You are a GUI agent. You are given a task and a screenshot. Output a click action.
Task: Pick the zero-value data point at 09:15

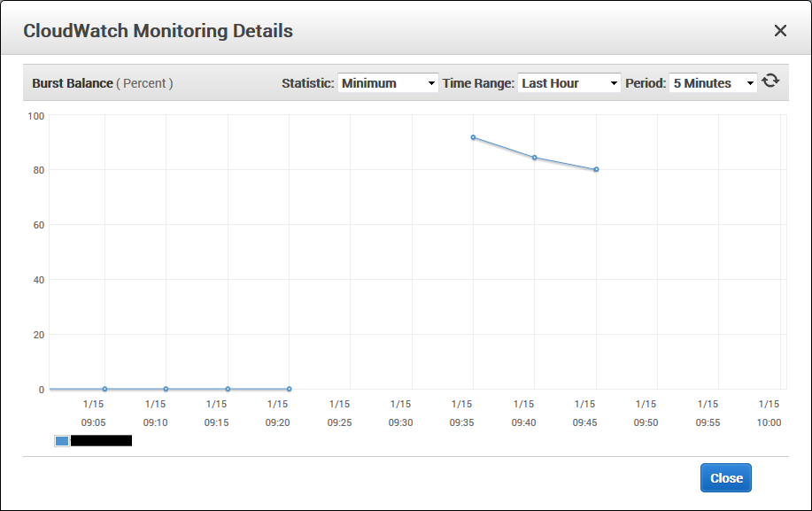pyautogui.click(x=228, y=389)
